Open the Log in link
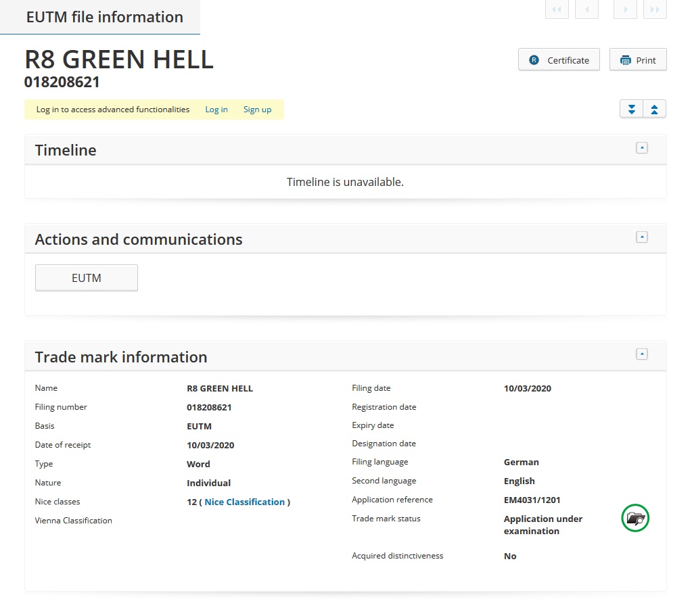The height and width of the screenshot is (616, 692). [x=216, y=110]
